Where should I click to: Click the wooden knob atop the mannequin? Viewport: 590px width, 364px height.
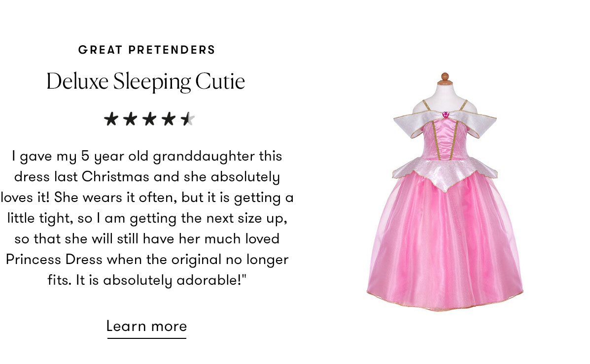coord(445,77)
